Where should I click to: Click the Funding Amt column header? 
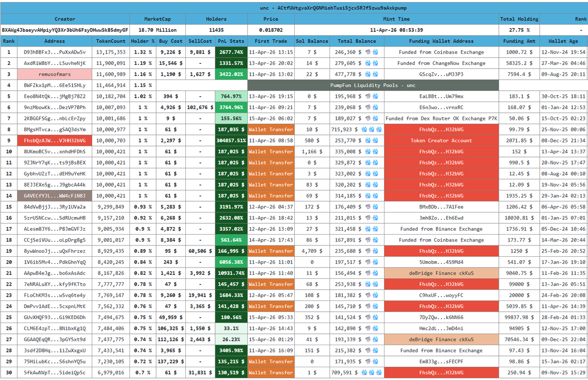(x=519, y=41)
